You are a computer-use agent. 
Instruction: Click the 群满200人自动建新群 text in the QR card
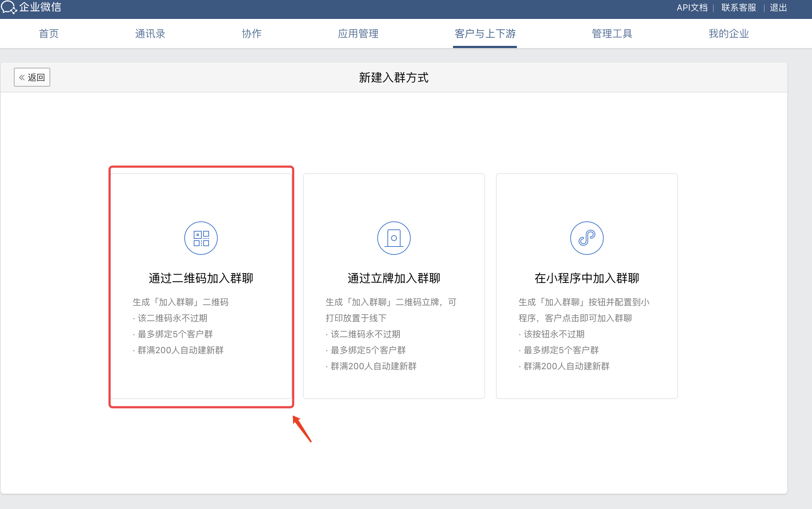pyautogui.click(x=181, y=350)
